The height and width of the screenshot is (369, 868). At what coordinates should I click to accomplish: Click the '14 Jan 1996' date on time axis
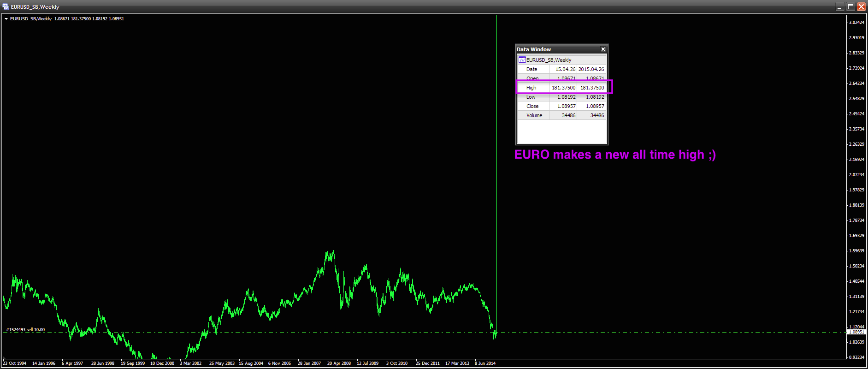[x=44, y=363]
